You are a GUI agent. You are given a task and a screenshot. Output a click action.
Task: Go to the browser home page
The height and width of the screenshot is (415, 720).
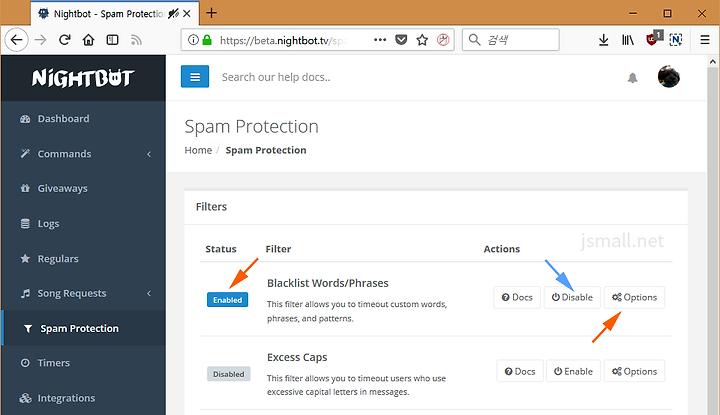(x=89, y=40)
